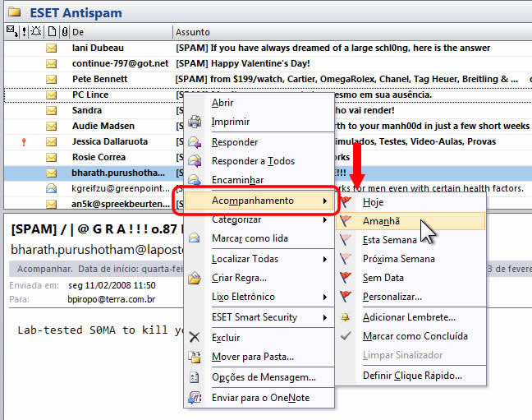532x420 pixels.
Task: Expand the Acompanhamento submenu arrow
Action: pyautogui.click(x=324, y=201)
